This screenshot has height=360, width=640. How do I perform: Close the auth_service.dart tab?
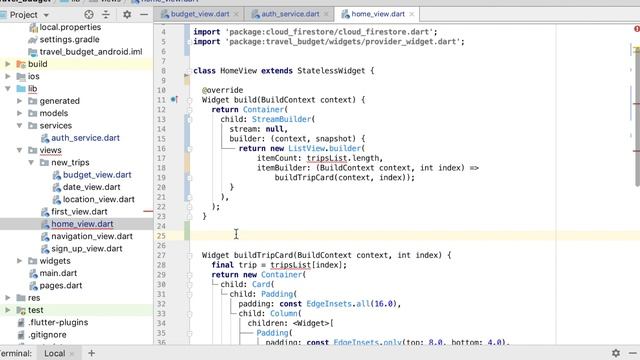coord(326,14)
